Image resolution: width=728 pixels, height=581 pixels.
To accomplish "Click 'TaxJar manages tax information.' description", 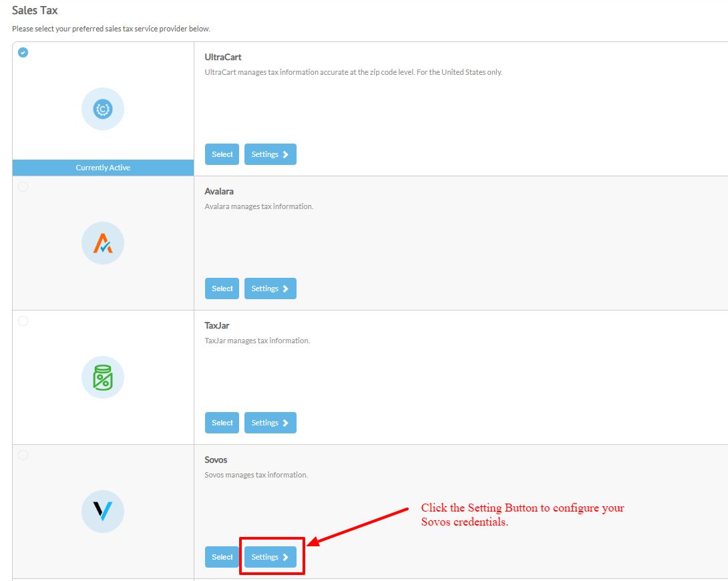I will (x=257, y=341).
